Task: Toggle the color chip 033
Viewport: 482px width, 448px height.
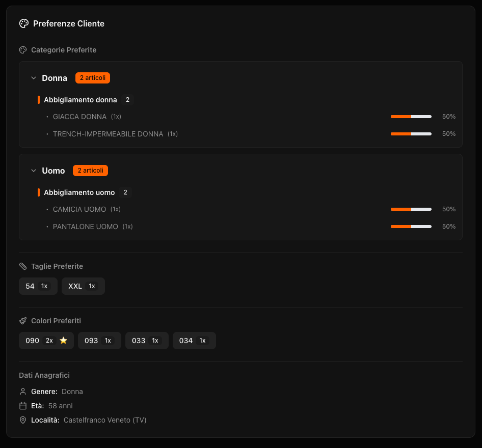Action: (x=147, y=340)
